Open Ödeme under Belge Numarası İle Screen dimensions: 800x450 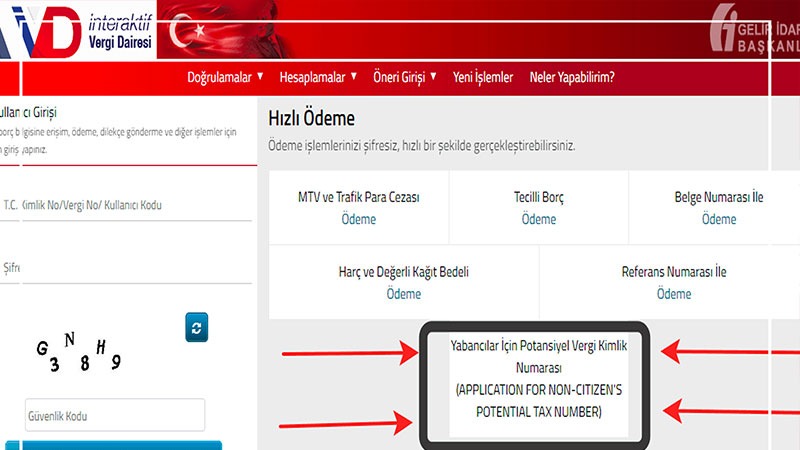click(x=718, y=219)
